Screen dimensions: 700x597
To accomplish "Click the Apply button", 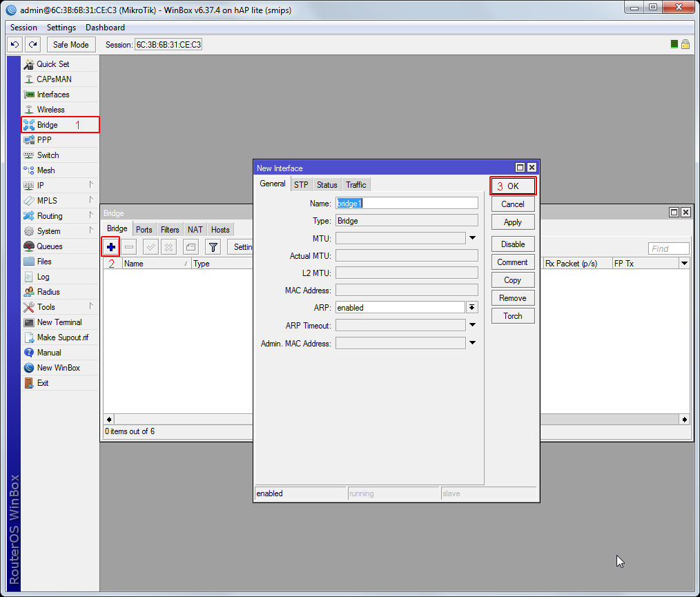I will tap(513, 222).
